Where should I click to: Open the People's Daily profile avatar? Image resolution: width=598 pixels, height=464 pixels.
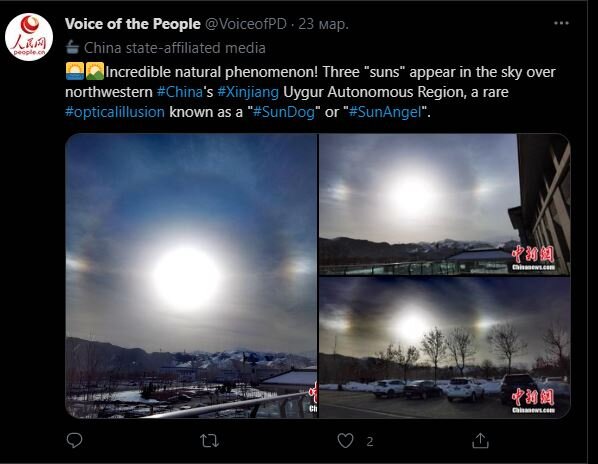coord(29,37)
